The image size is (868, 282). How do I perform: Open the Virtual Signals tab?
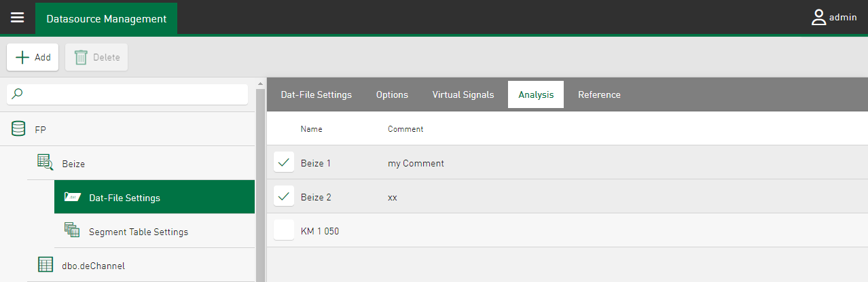[463, 95]
